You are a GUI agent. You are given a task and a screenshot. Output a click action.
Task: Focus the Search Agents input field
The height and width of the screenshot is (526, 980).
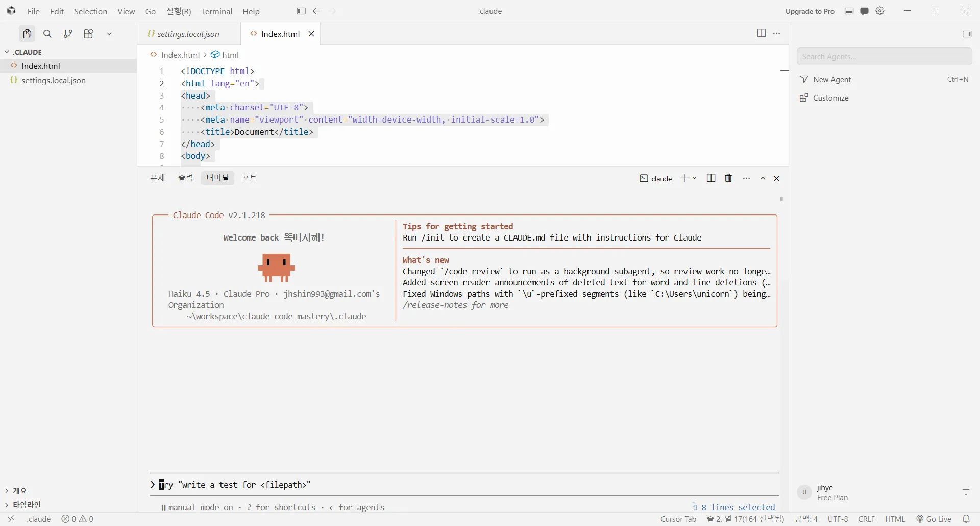tap(884, 57)
